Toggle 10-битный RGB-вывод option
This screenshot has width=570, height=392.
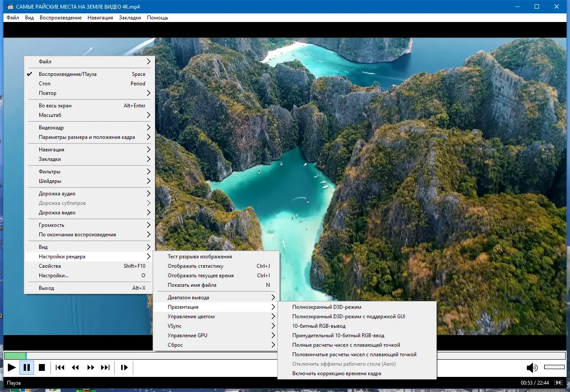tap(319, 326)
